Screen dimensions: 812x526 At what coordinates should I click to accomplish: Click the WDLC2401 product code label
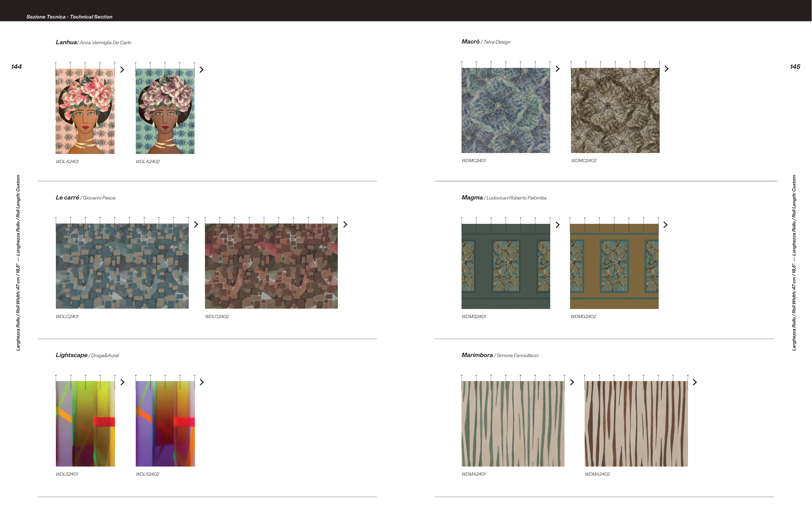coord(67,316)
